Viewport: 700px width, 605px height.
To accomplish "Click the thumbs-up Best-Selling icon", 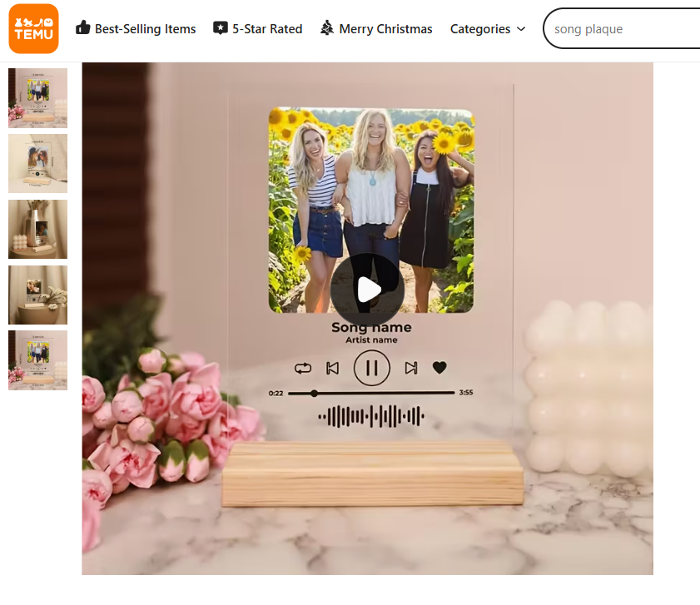I will (x=82, y=27).
